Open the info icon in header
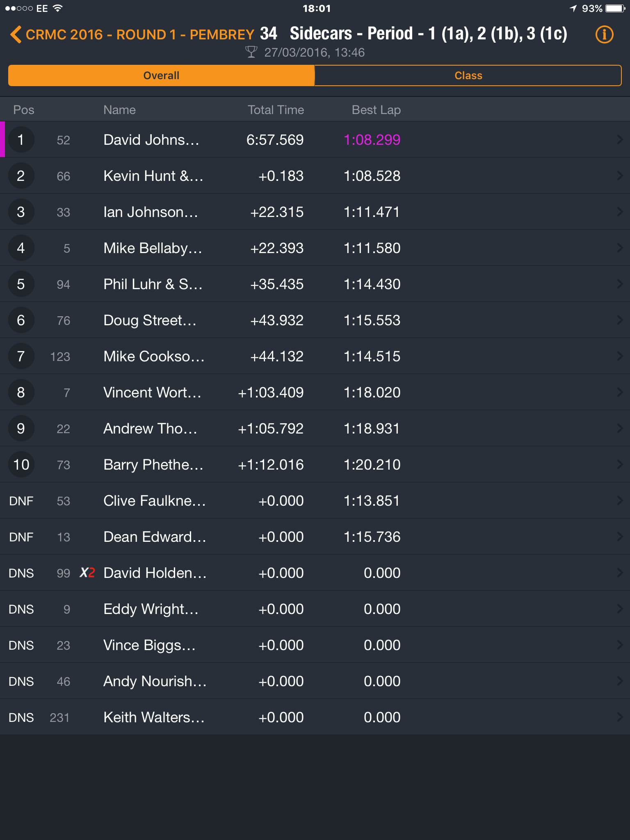This screenshot has width=630, height=840. tap(604, 34)
